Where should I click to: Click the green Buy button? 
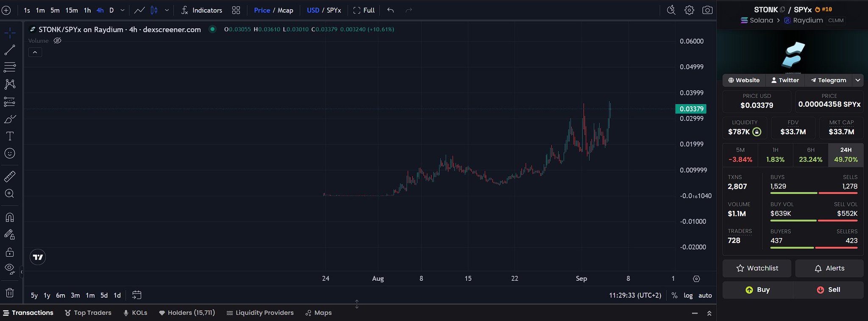click(758, 290)
